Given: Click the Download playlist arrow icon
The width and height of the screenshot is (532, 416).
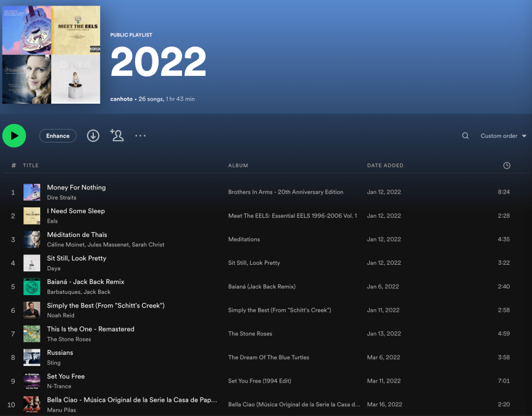Looking at the screenshot, I should [x=93, y=136].
